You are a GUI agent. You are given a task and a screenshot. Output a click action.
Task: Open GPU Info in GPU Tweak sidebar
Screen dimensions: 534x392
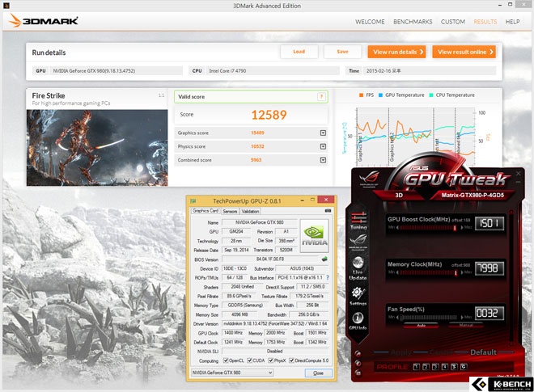(x=358, y=321)
